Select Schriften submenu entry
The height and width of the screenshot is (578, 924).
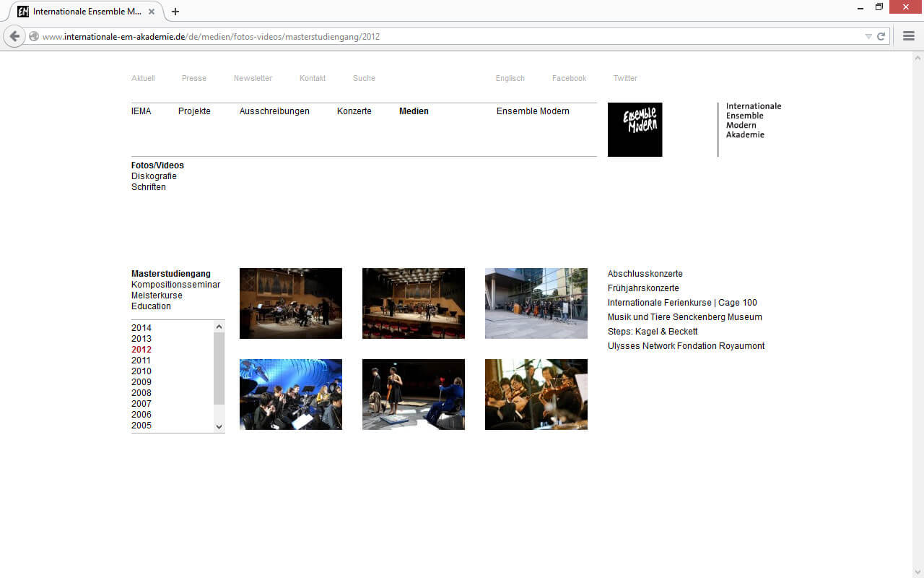149,187
